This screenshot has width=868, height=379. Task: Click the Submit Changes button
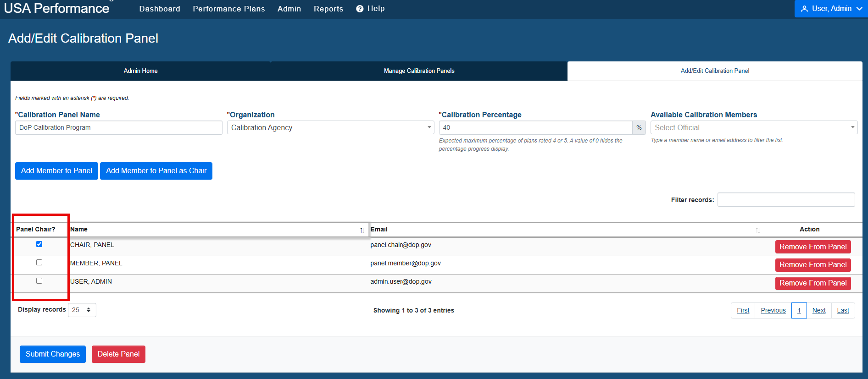(53, 354)
